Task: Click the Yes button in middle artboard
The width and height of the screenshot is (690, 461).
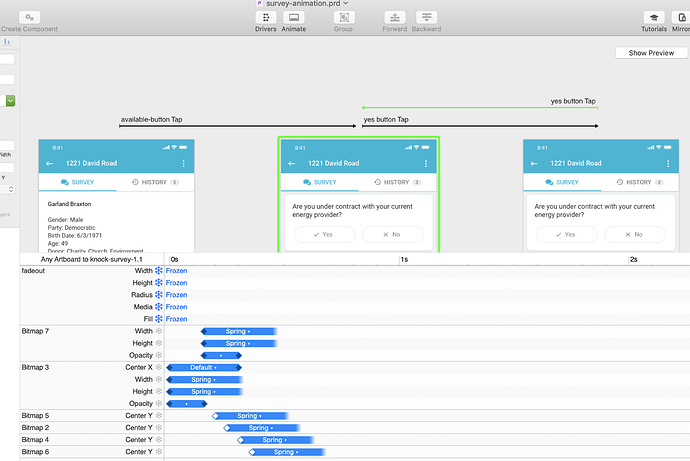Action: pos(324,234)
